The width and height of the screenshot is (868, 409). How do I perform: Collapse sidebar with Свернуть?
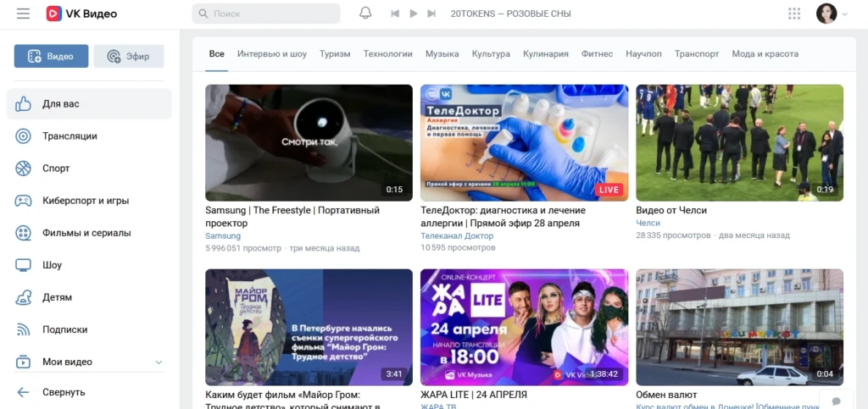[x=89, y=392]
